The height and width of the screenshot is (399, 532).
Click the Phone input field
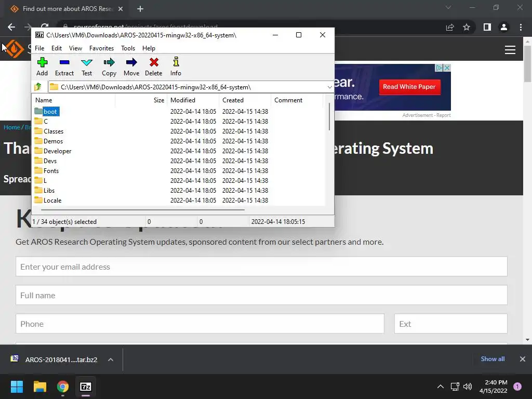tap(200, 324)
